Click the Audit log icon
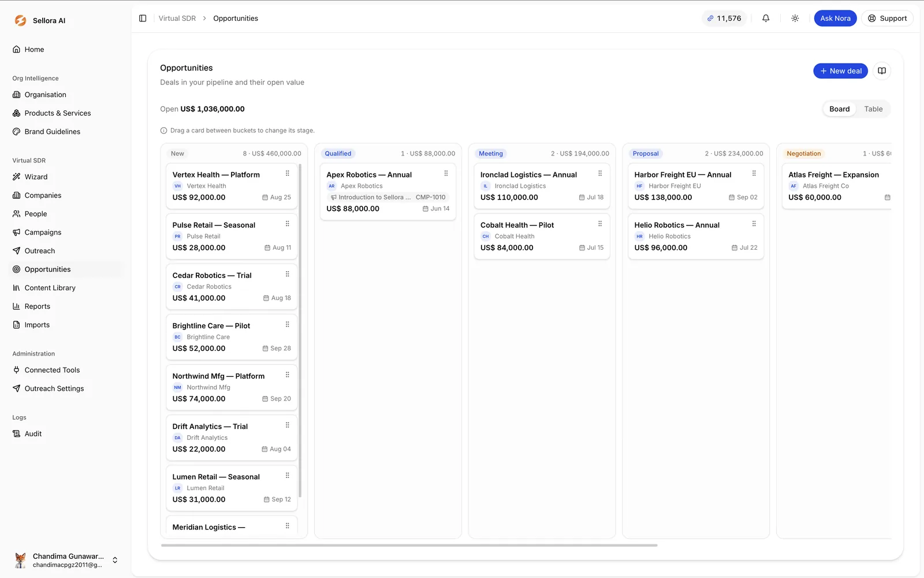Viewport: 924px width, 578px height. [x=17, y=433]
